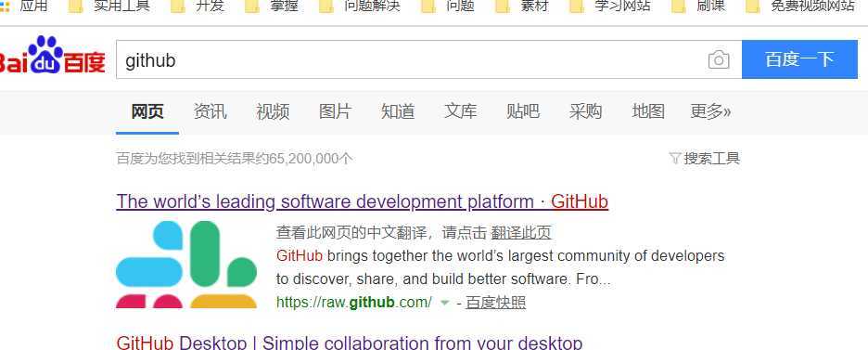Switch to the 采购 tab
This screenshot has width=868, height=350.
585,111
